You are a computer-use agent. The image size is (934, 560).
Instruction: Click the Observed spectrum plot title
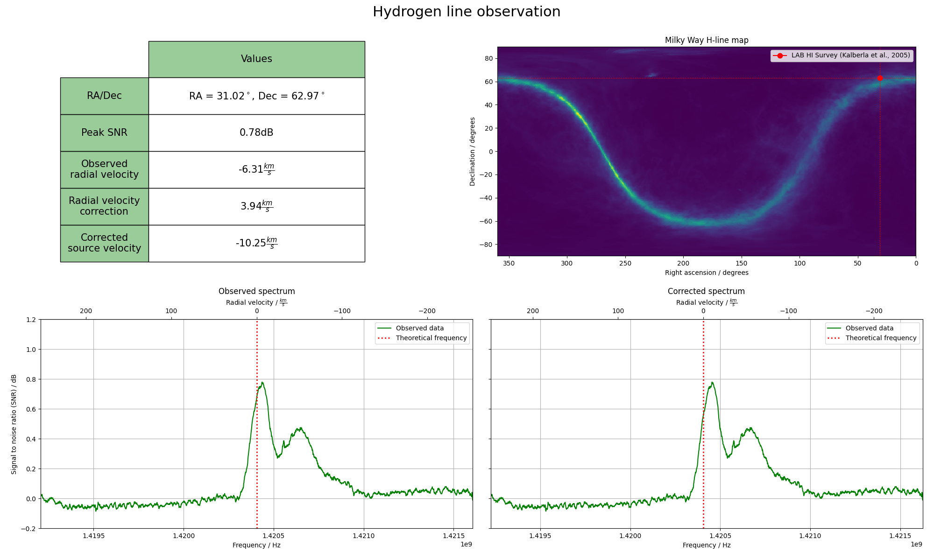(256, 291)
